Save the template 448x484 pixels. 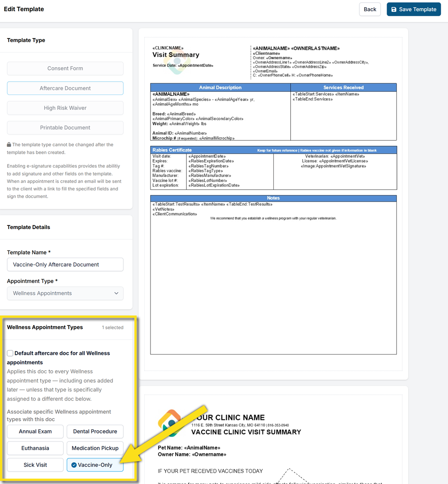click(414, 9)
